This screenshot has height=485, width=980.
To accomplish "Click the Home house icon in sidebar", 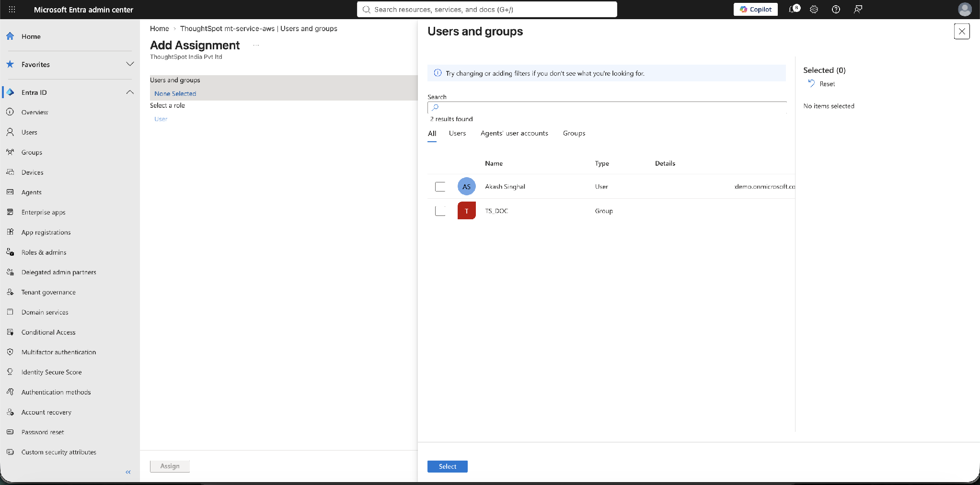I will pyautogui.click(x=10, y=36).
